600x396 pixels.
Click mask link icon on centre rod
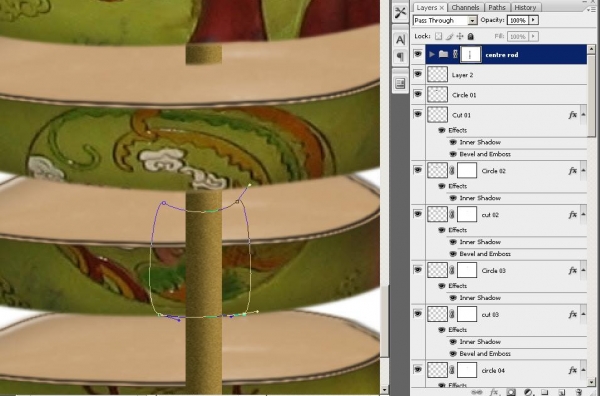click(x=455, y=54)
